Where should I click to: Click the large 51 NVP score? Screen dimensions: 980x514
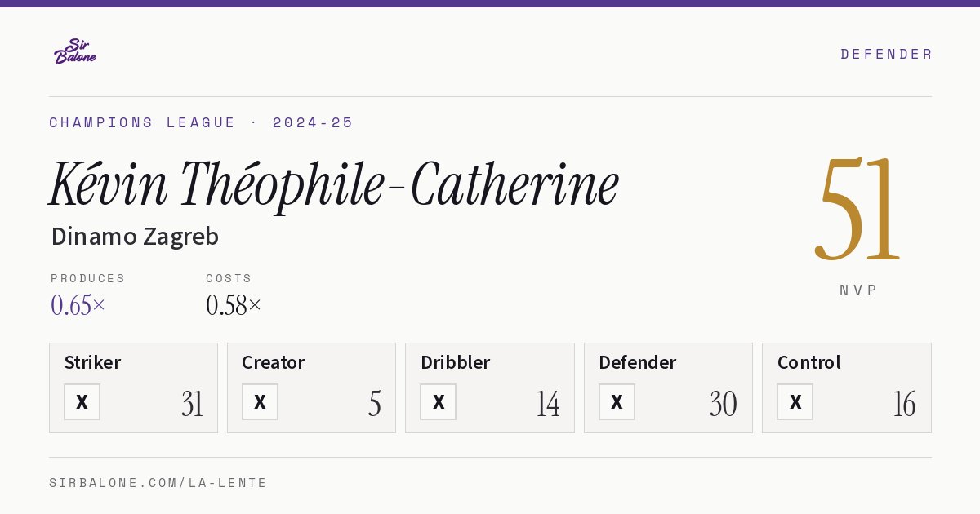tap(858, 209)
